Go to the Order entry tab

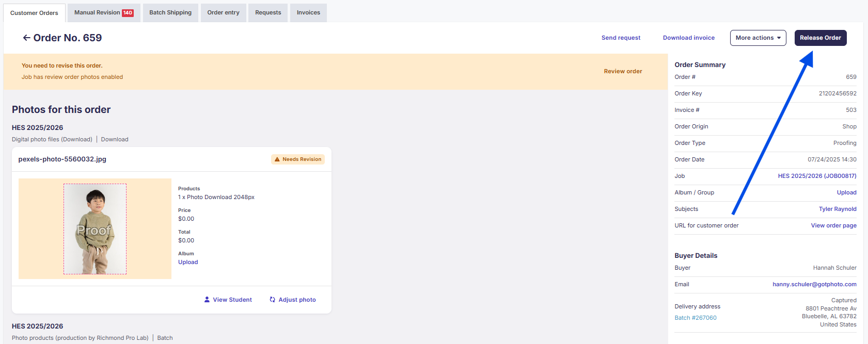click(224, 13)
